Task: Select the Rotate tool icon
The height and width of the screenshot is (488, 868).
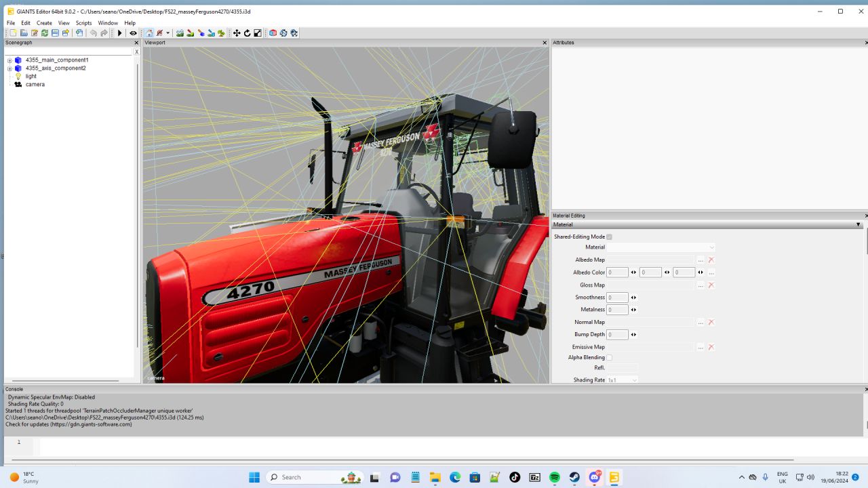Action: point(247,33)
